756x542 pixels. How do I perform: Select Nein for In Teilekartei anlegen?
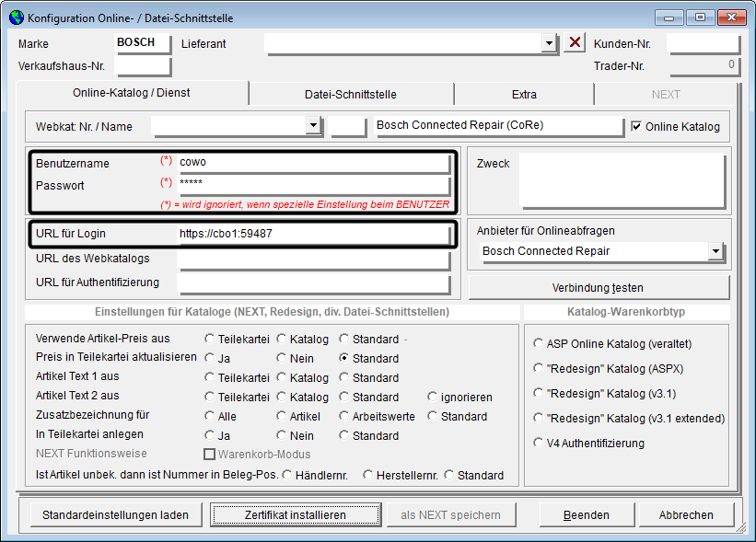[x=281, y=435]
